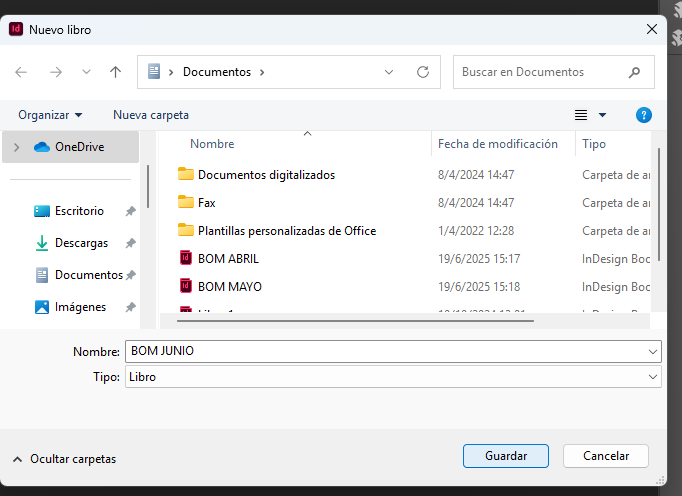Click the pin icon beside Descargas

pyautogui.click(x=130, y=243)
